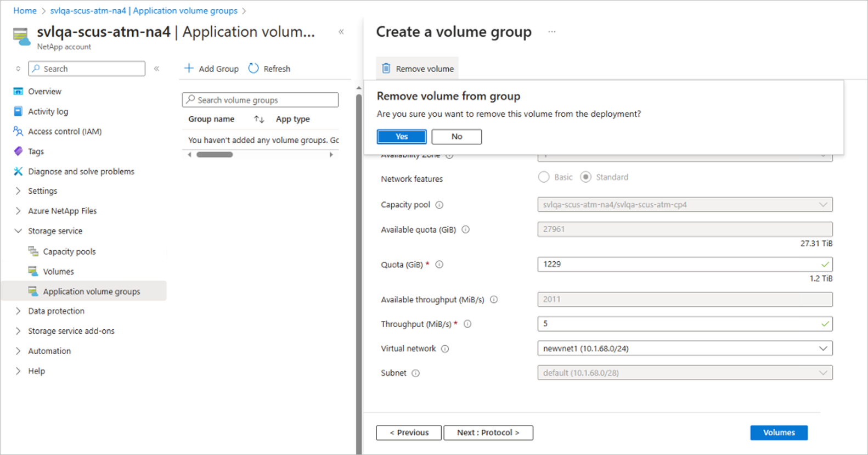
Task: Open Activity log in the sidebar
Action: pos(48,111)
